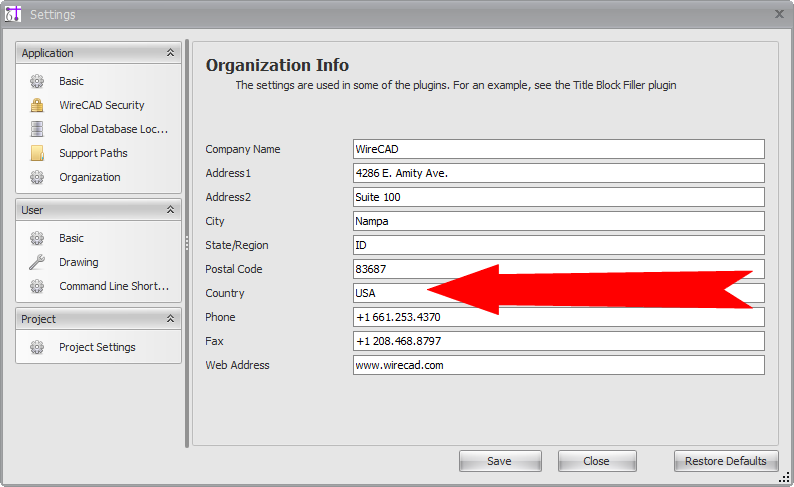Select the Organization settings entry
The width and height of the screenshot is (794, 487).
[x=90, y=177]
